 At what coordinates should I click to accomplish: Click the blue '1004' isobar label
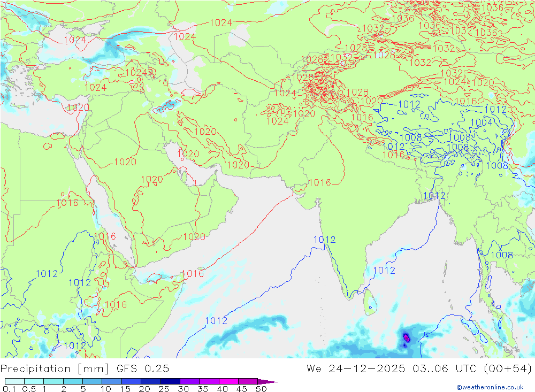tap(481, 122)
